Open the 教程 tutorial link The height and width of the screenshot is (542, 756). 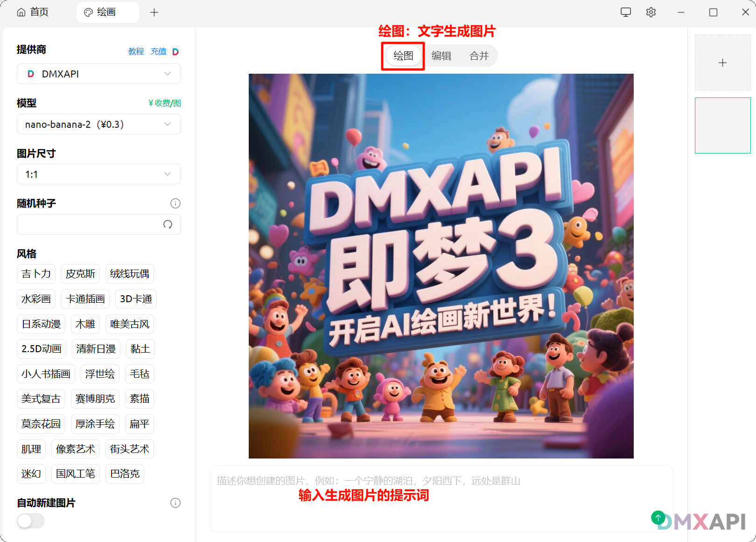click(136, 51)
